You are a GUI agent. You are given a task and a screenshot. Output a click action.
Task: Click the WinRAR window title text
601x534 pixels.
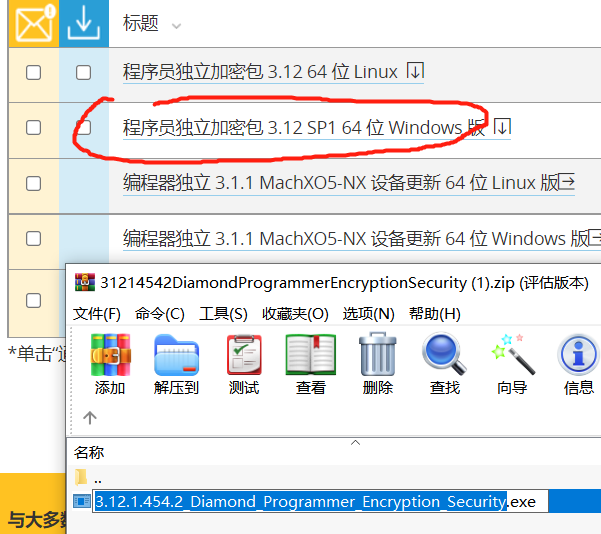[344, 283]
